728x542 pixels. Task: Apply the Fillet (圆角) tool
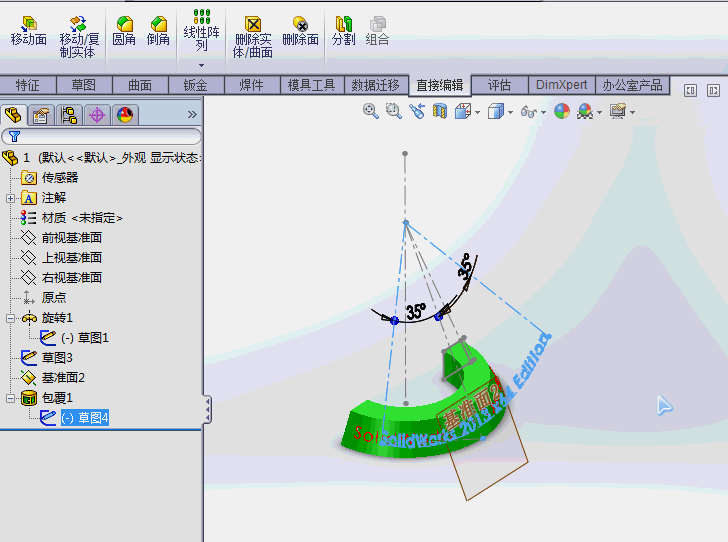(x=124, y=31)
